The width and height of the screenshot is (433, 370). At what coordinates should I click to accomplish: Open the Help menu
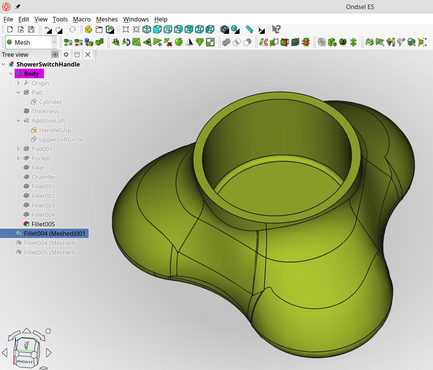(x=161, y=19)
